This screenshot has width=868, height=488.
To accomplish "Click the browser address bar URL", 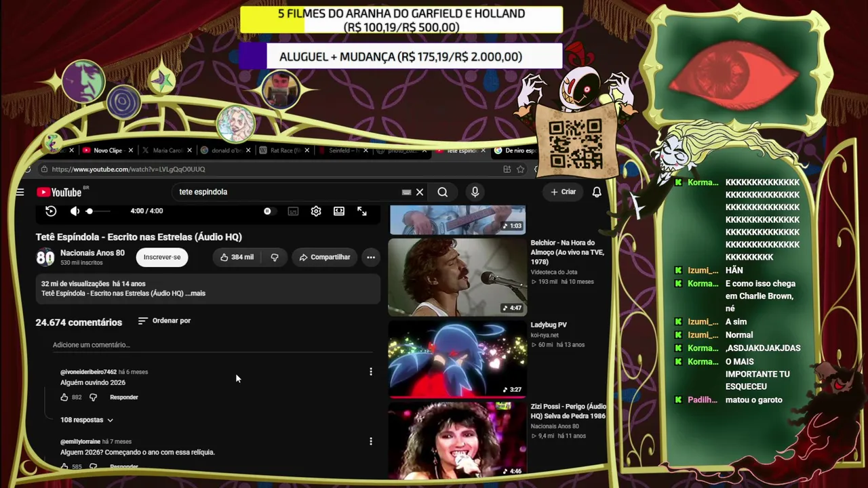I will [128, 169].
